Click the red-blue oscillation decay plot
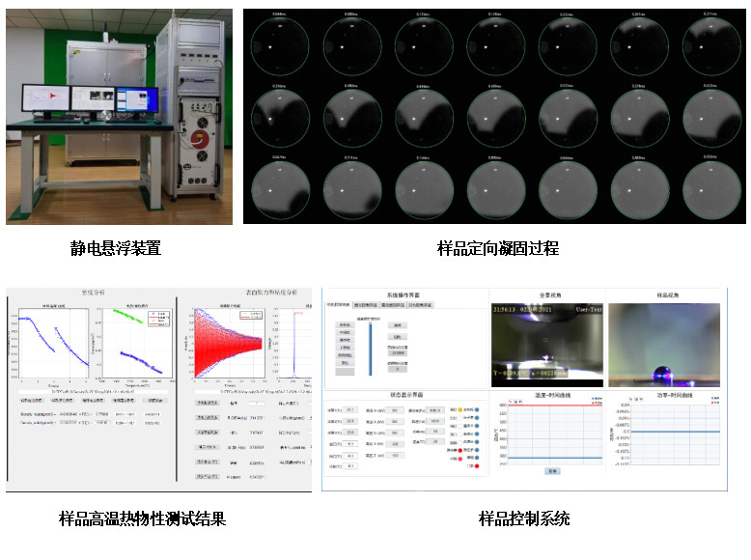Screen dimensions: 751x560 tap(228, 340)
